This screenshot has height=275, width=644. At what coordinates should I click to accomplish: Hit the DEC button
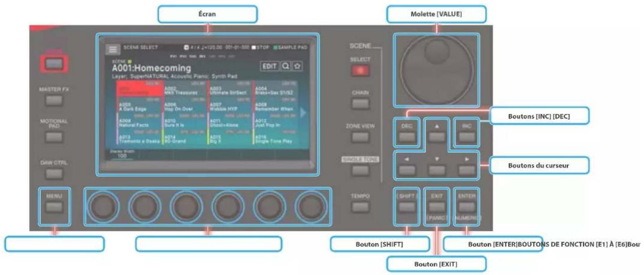pyautogui.click(x=407, y=137)
